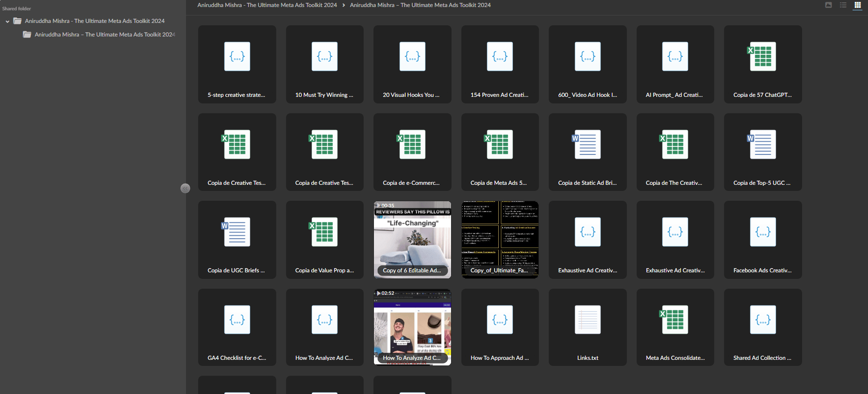Open the Links.txt text file icon
This screenshot has width=868, height=394.
588,320
